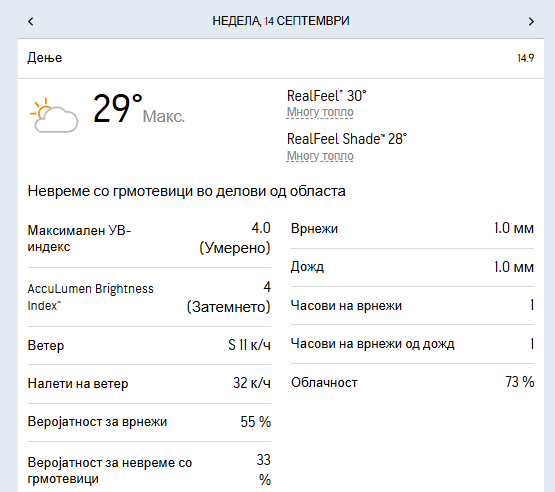The height and width of the screenshot is (492, 555).
Task: Click the RealFeel 30° label
Action: point(326,96)
